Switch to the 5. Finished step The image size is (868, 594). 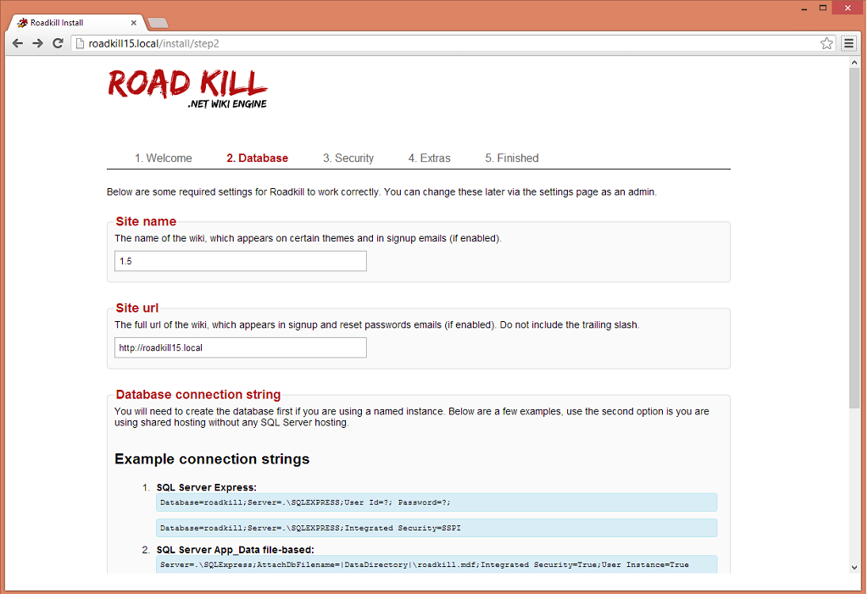[511, 158]
